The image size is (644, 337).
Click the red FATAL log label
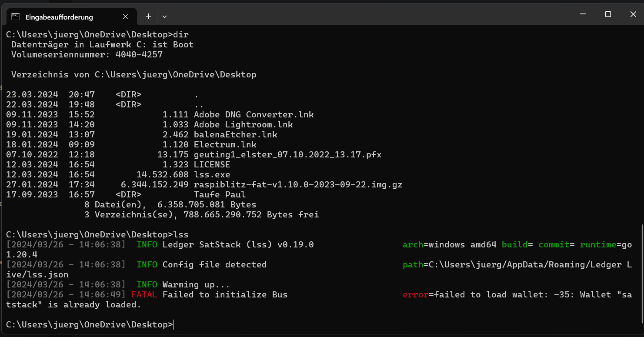pyautogui.click(x=144, y=295)
